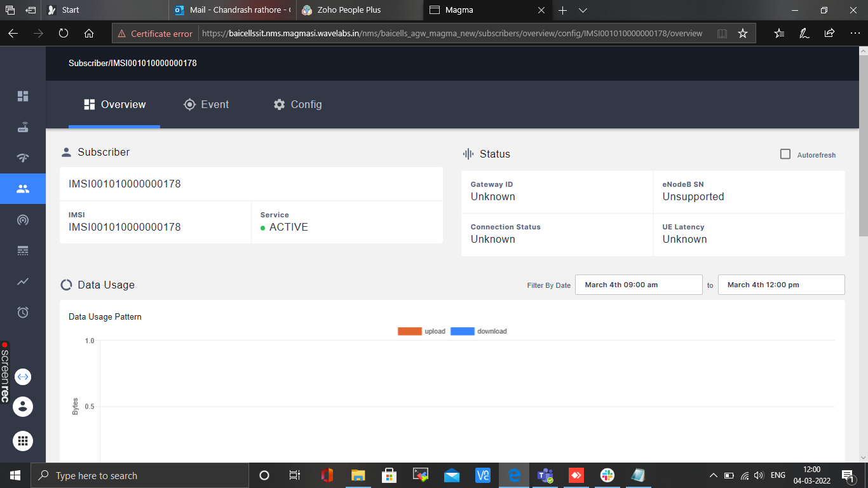
Task: Enable the Autorefresh checkbox in Status panel
Action: tap(785, 154)
